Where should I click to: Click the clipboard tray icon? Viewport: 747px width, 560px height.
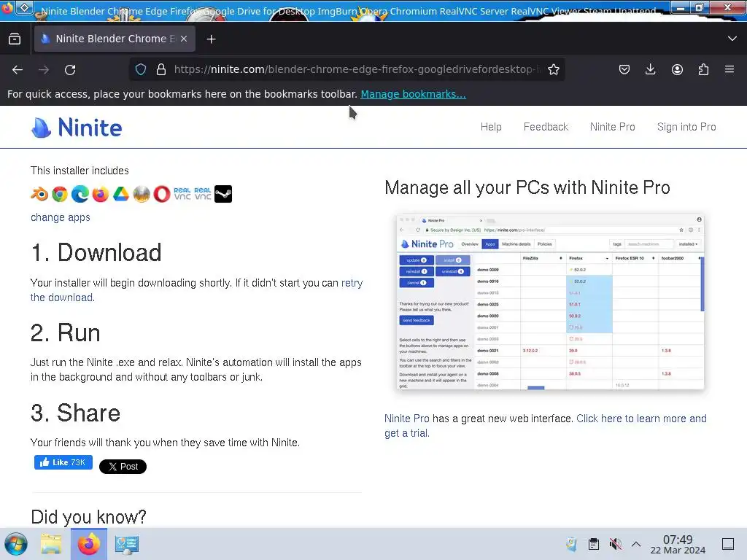[594, 544]
